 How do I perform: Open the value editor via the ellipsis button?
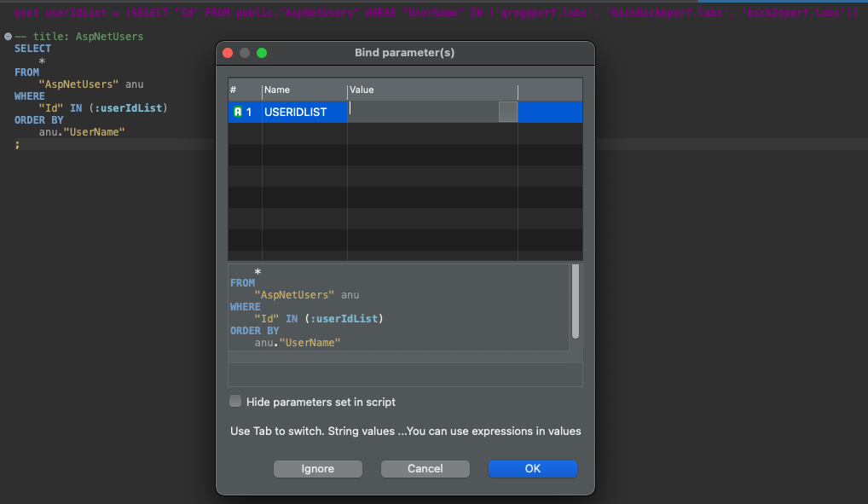tap(507, 112)
